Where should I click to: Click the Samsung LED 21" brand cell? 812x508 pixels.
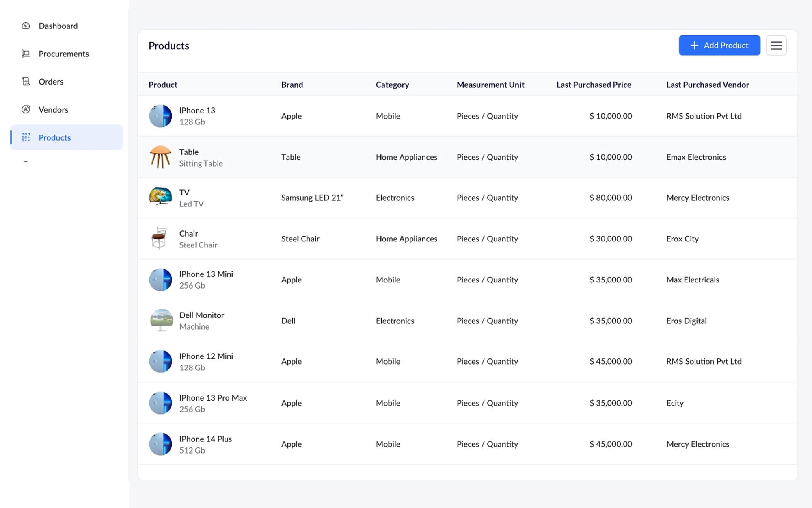312,198
